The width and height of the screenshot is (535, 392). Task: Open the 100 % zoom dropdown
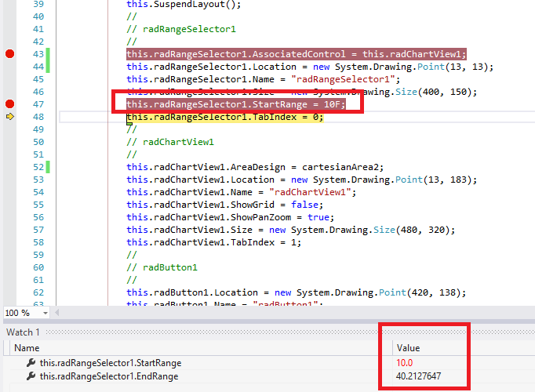[x=45, y=313]
